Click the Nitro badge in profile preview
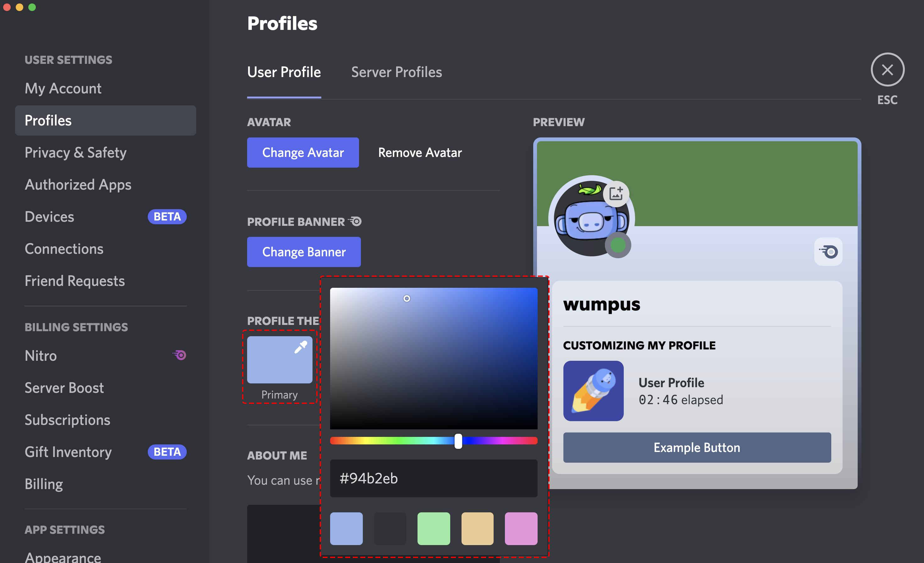Screen dimensions: 924x563 (x=828, y=252)
